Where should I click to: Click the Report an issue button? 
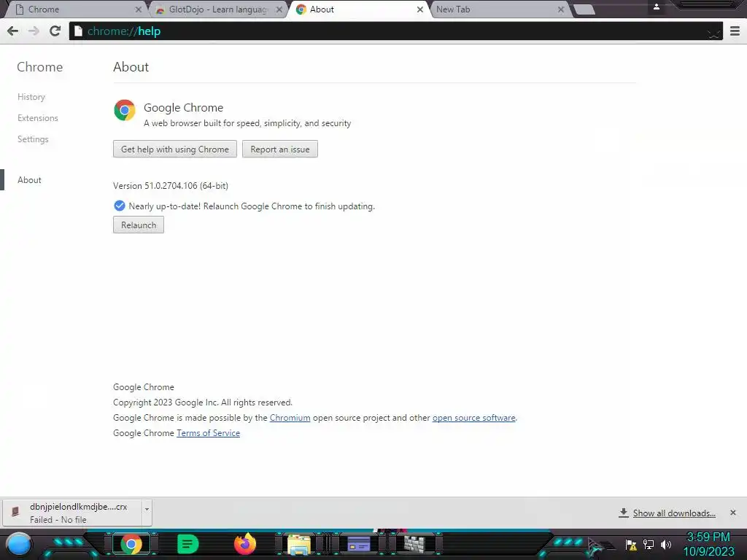[x=280, y=149]
